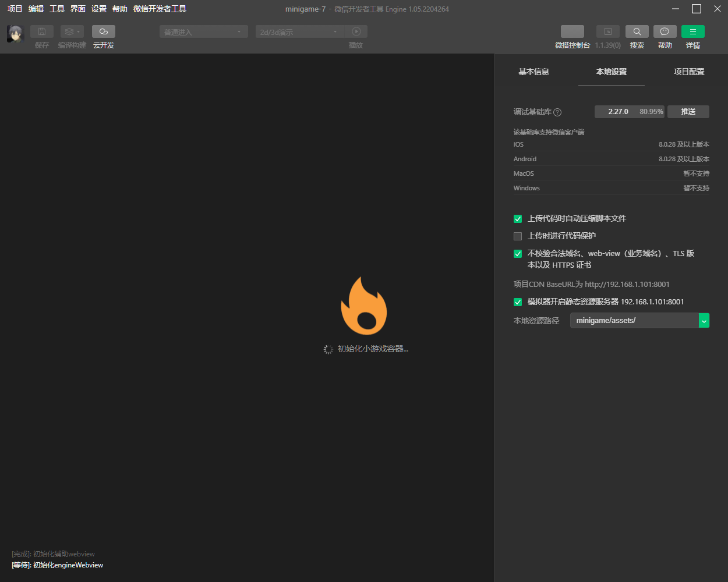Open 帮助 chat bubble icon
Viewport: 728px width, 582px height.
(665, 31)
